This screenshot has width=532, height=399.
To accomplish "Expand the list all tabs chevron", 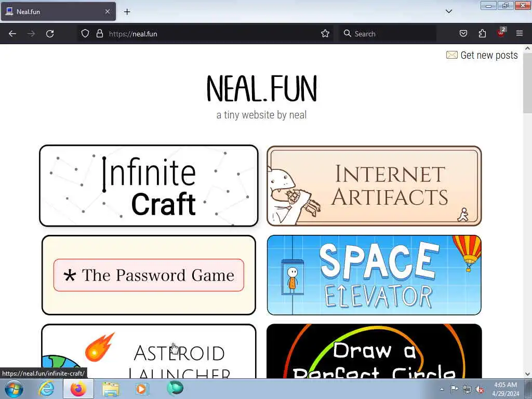I will pos(448,11).
